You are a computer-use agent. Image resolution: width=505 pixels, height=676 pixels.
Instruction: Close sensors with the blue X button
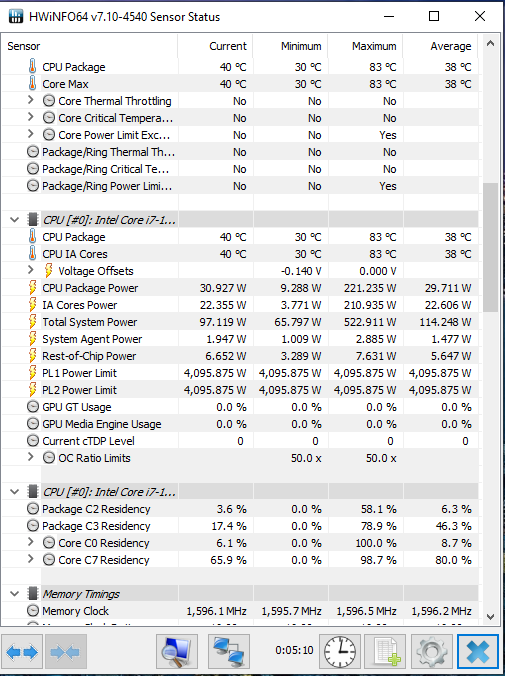[x=478, y=651]
